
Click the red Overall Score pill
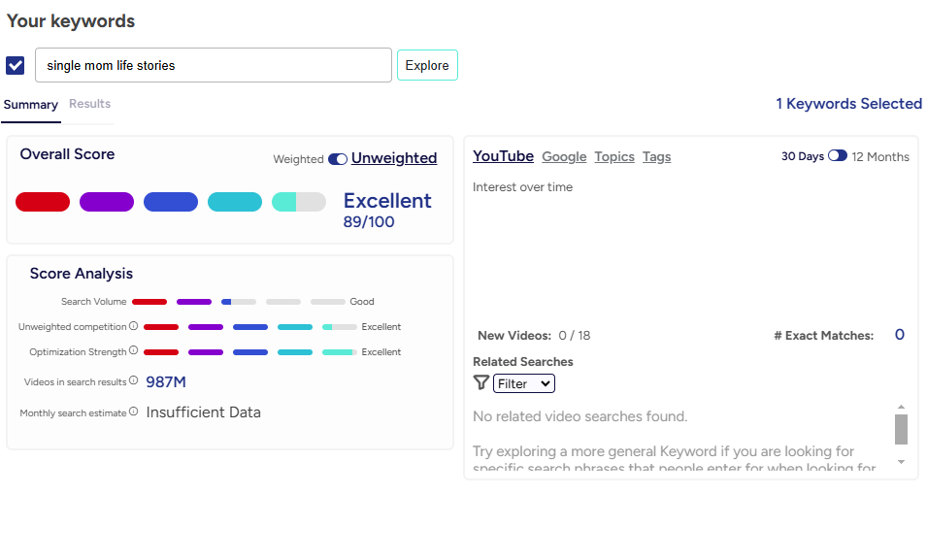click(43, 202)
